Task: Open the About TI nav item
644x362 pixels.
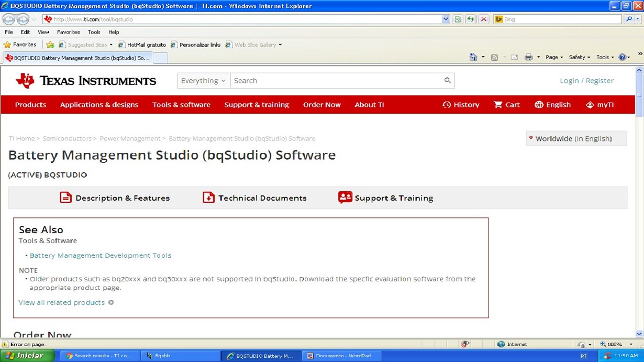Action: (x=369, y=105)
